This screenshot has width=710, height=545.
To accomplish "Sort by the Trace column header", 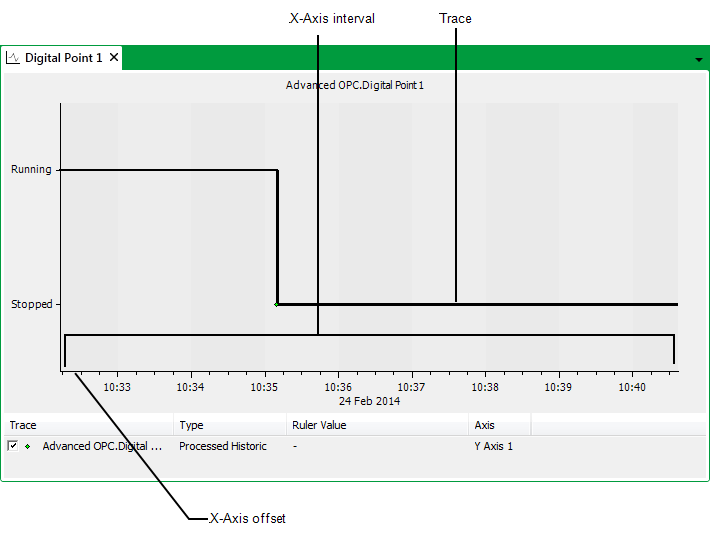I will coord(88,425).
